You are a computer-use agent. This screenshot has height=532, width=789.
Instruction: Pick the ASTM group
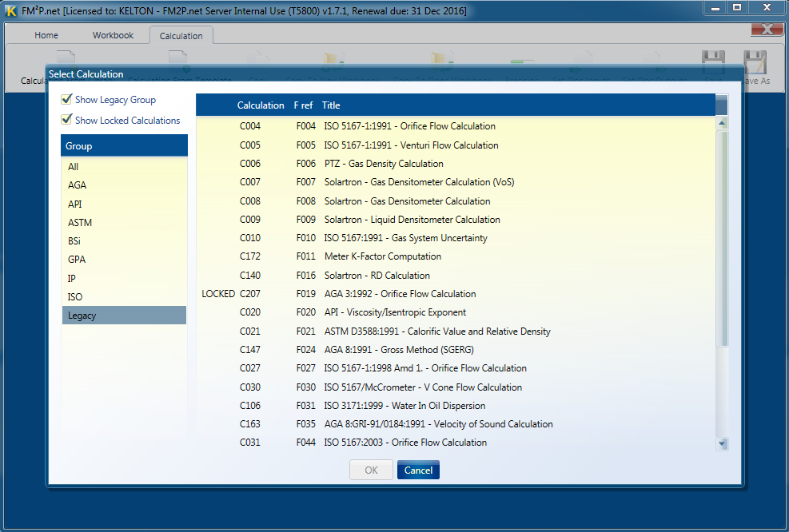click(x=124, y=222)
